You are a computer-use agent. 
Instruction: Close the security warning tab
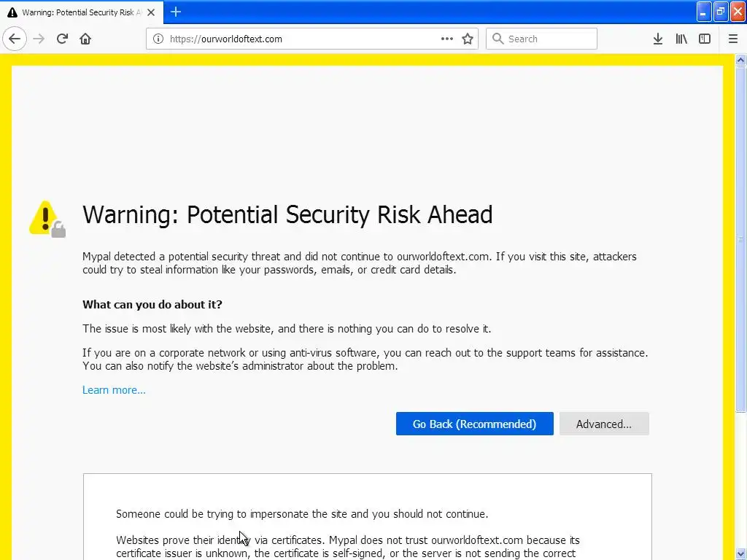151,12
